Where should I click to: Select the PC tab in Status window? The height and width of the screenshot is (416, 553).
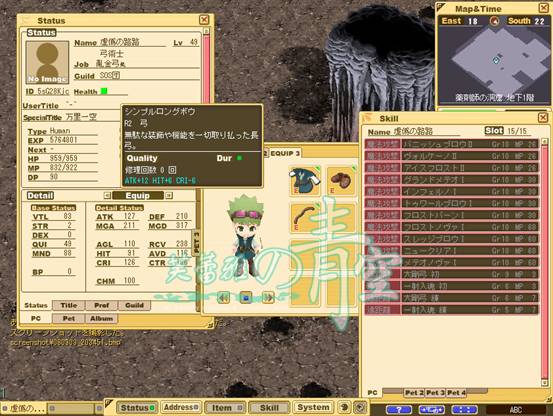36,318
